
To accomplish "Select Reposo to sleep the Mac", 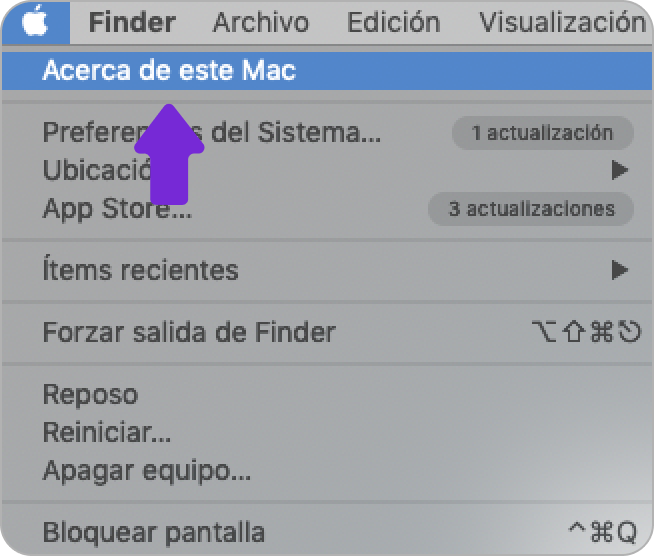I will pyautogui.click(x=90, y=394).
